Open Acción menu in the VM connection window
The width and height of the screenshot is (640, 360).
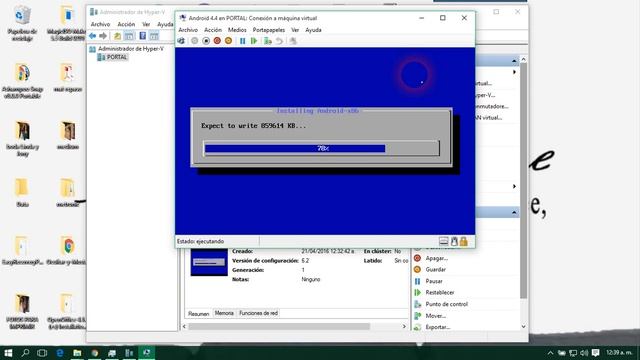pos(213,30)
